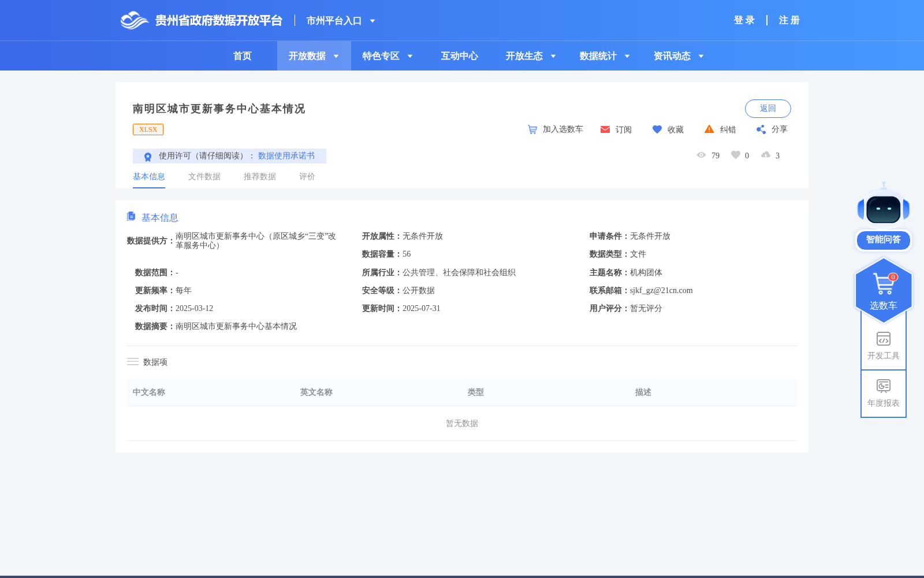Click the 暂无评分 rating value

point(646,309)
